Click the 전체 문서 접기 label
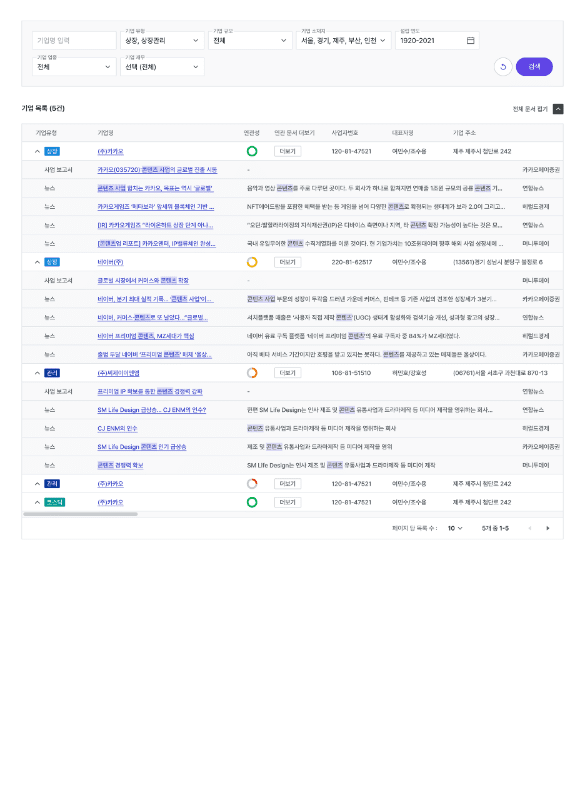The width and height of the screenshot is (585, 800). tap(530, 109)
